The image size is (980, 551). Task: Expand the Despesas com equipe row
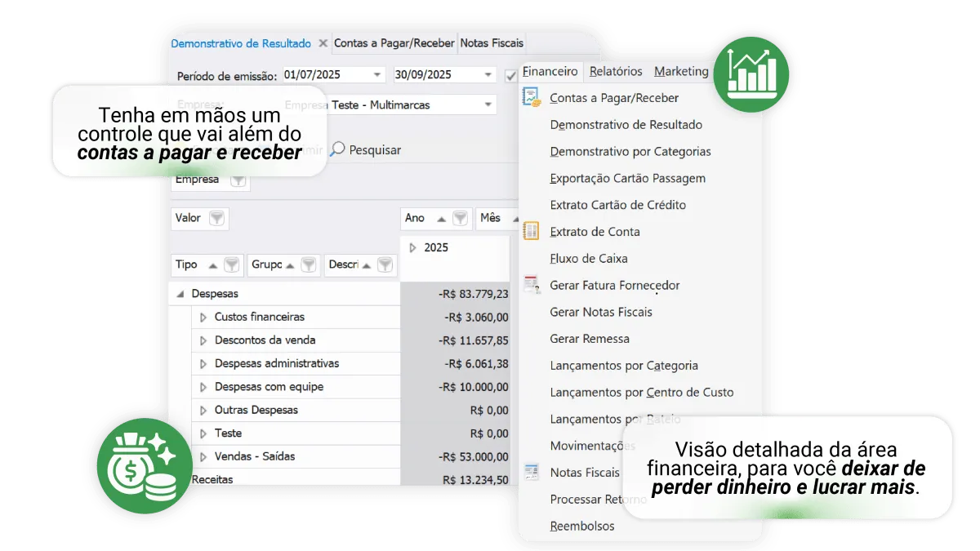203,387
